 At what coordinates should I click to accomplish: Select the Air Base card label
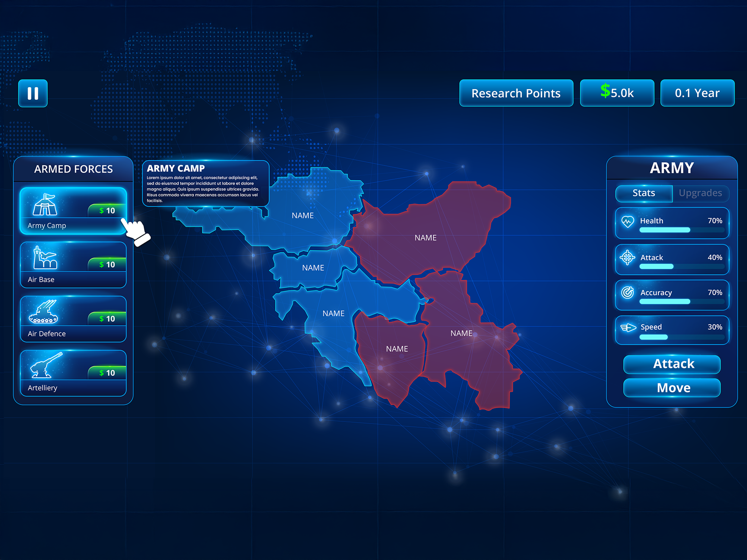[x=41, y=279]
